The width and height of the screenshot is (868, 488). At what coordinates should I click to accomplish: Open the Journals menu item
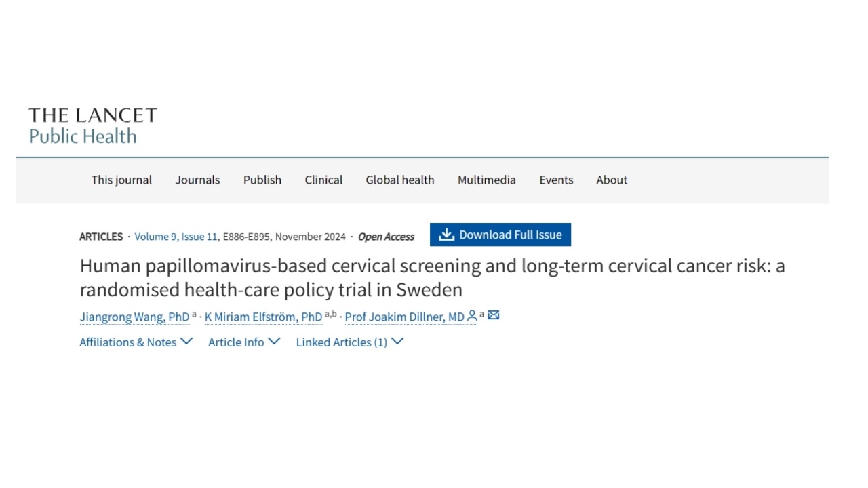(197, 180)
